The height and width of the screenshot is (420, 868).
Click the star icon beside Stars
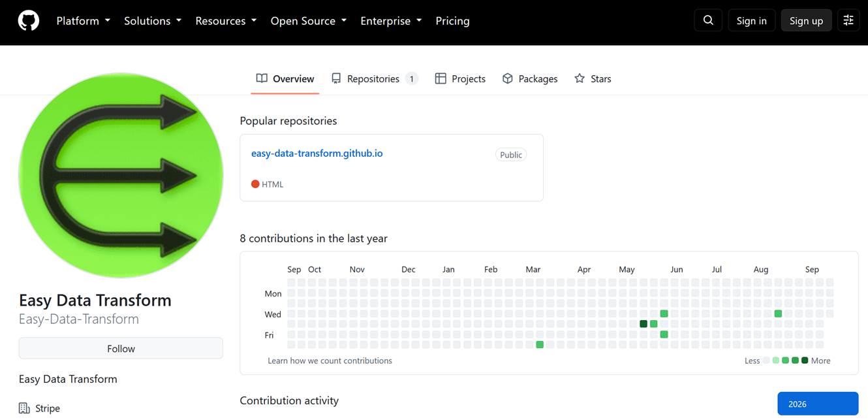click(x=580, y=78)
